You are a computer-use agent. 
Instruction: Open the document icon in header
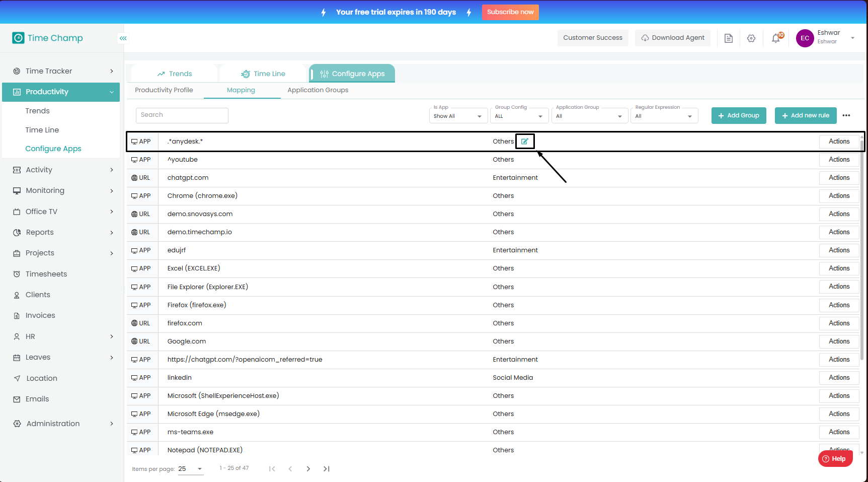pos(728,38)
